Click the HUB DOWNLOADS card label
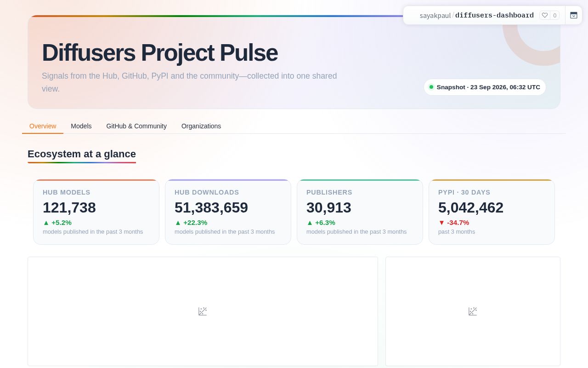The height and width of the screenshot is (368, 588). 207,192
